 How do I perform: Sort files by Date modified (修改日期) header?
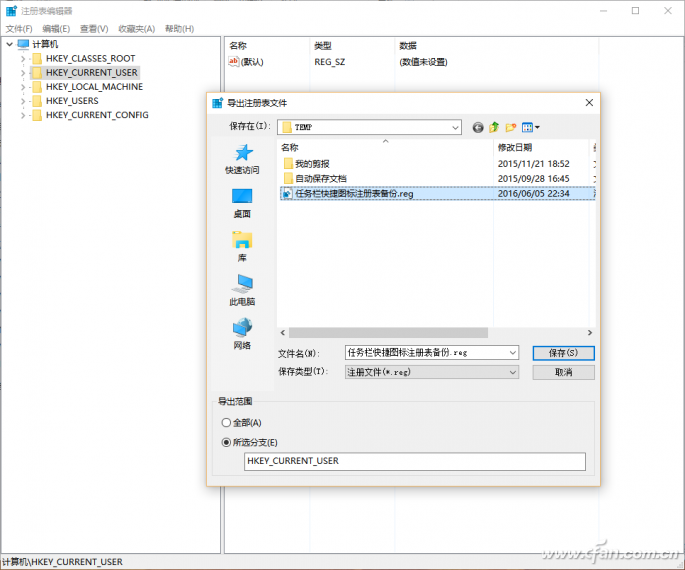tap(541, 147)
